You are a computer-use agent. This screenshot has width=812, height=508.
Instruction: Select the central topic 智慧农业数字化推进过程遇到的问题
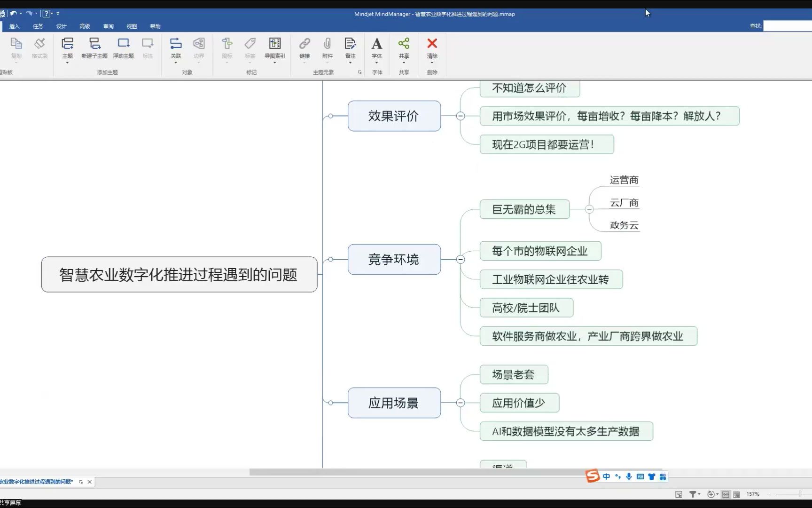coord(179,275)
